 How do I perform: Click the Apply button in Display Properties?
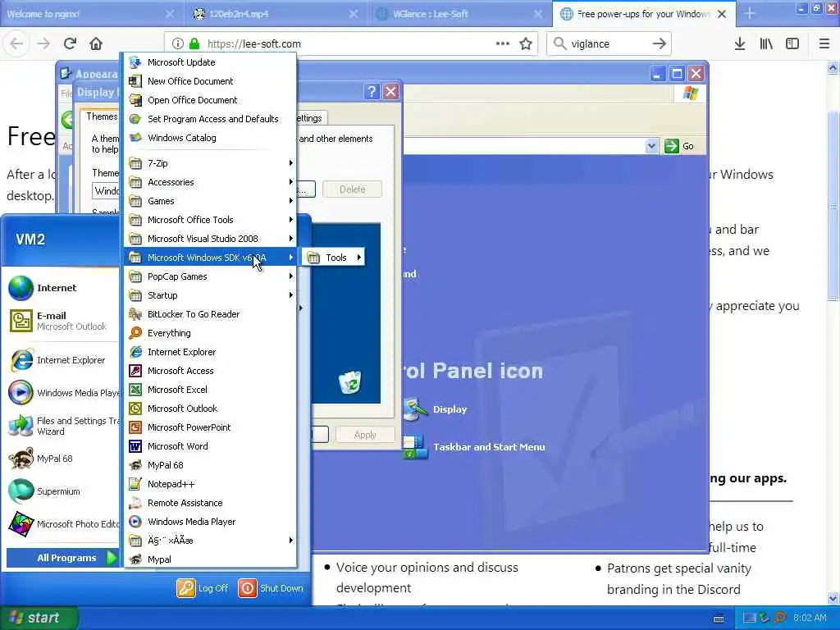(365, 435)
